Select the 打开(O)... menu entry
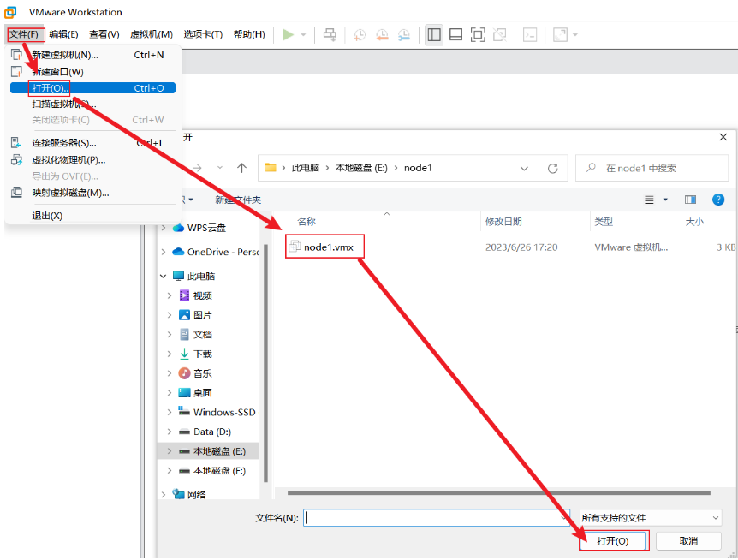 [92, 88]
